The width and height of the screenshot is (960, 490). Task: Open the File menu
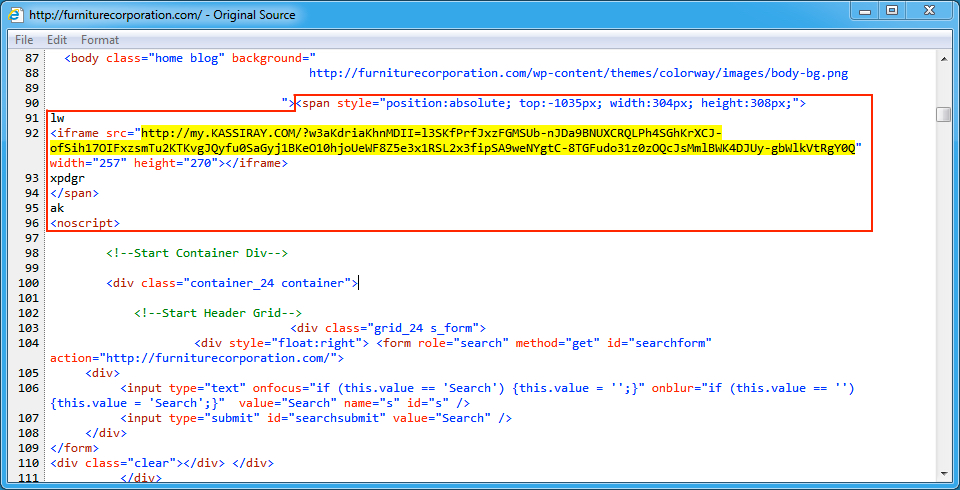click(x=24, y=40)
